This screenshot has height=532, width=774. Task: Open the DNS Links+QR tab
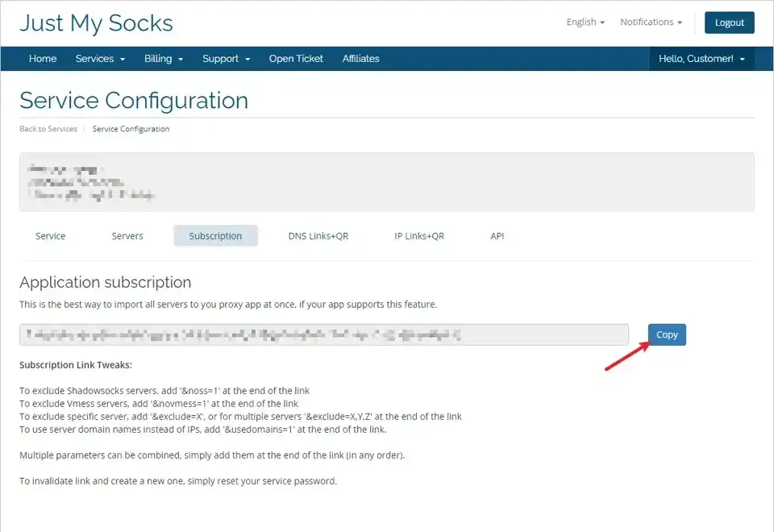(x=318, y=236)
